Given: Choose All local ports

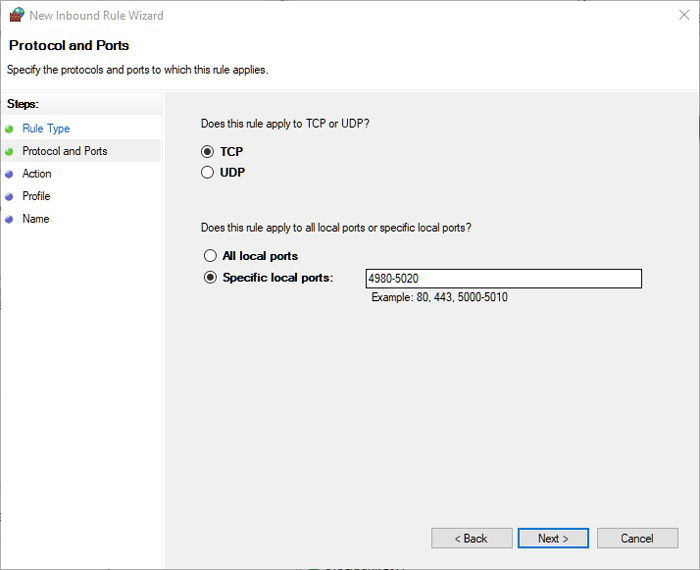Looking at the screenshot, I should tap(210, 256).
